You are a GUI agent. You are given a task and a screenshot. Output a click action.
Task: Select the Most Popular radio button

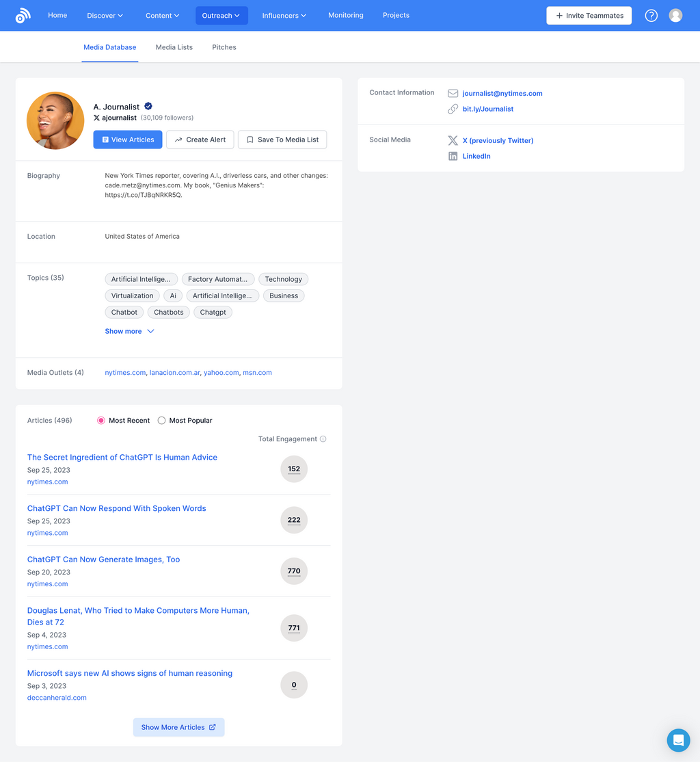coord(162,421)
